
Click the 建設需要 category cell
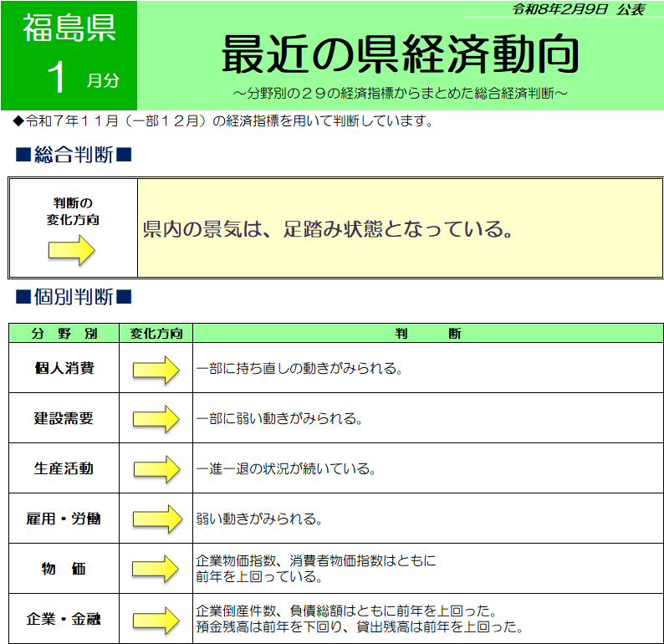click(64, 418)
